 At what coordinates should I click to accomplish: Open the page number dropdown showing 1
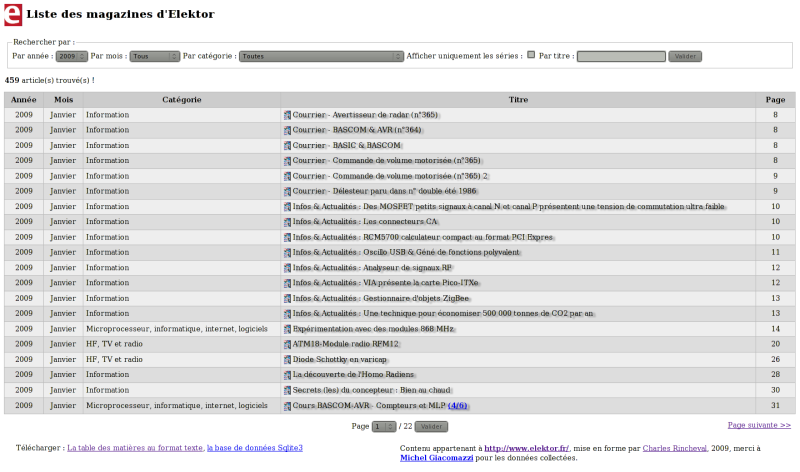point(384,427)
